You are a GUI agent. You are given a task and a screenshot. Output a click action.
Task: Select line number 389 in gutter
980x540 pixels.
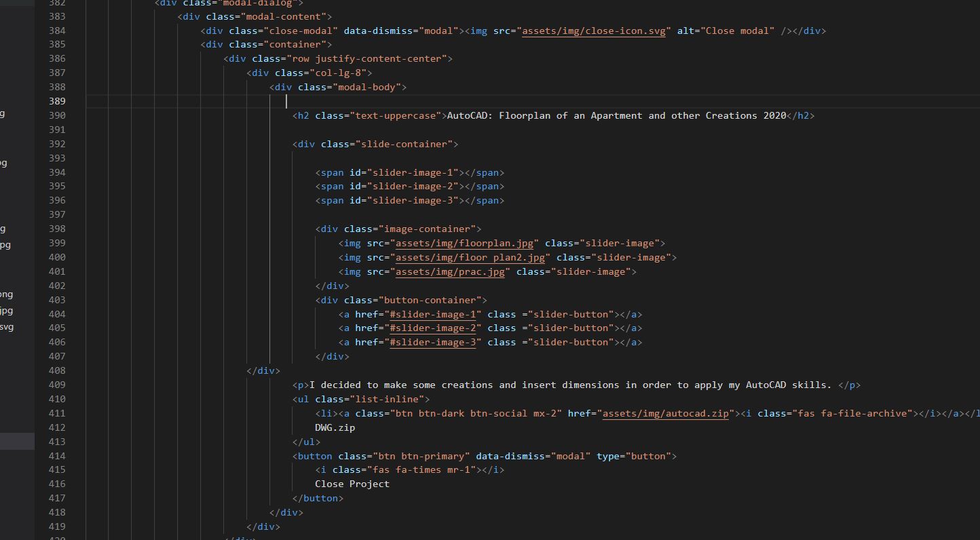(x=57, y=101)
